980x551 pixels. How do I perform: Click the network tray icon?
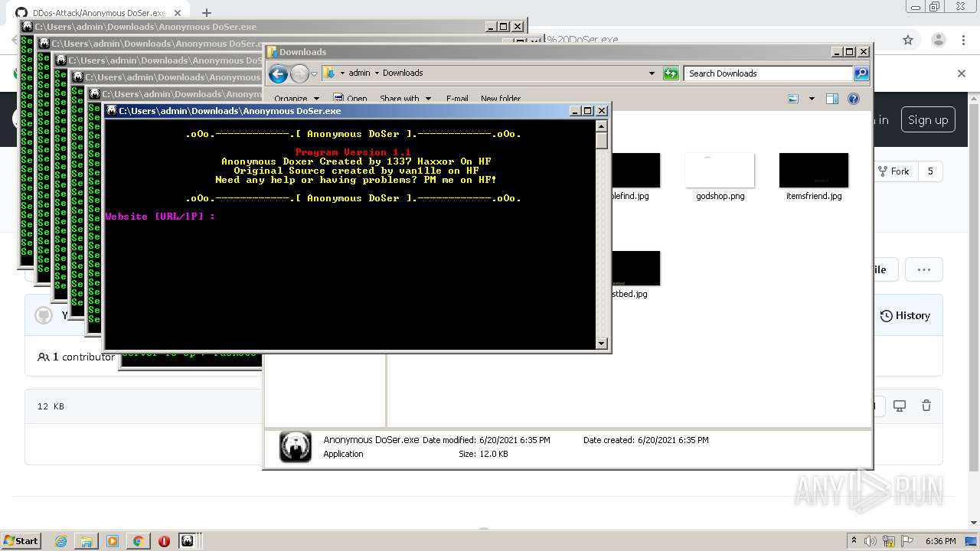click(x=887, y=541)
